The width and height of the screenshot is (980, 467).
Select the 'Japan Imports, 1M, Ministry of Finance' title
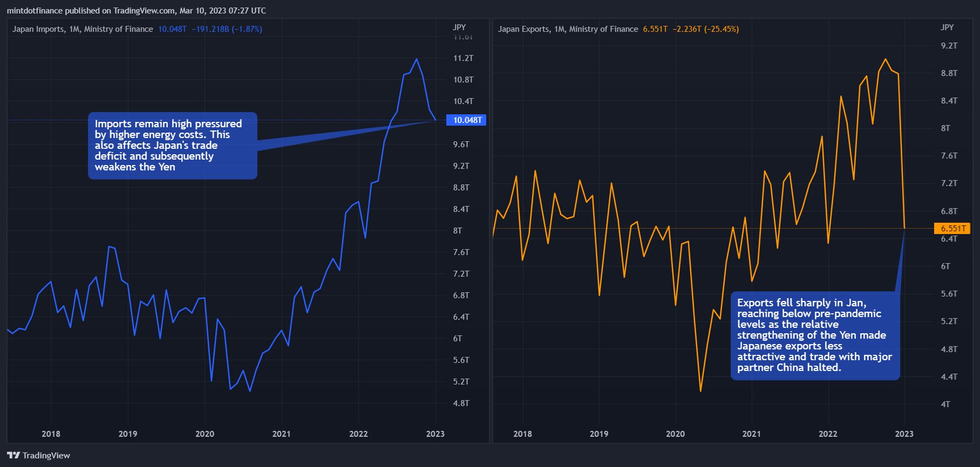pyautogui.click(x=83, y=29)
